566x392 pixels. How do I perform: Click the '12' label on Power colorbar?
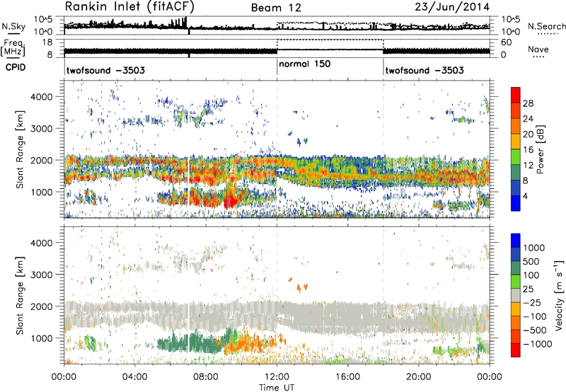pyautogui.click(x=528, y=166)
